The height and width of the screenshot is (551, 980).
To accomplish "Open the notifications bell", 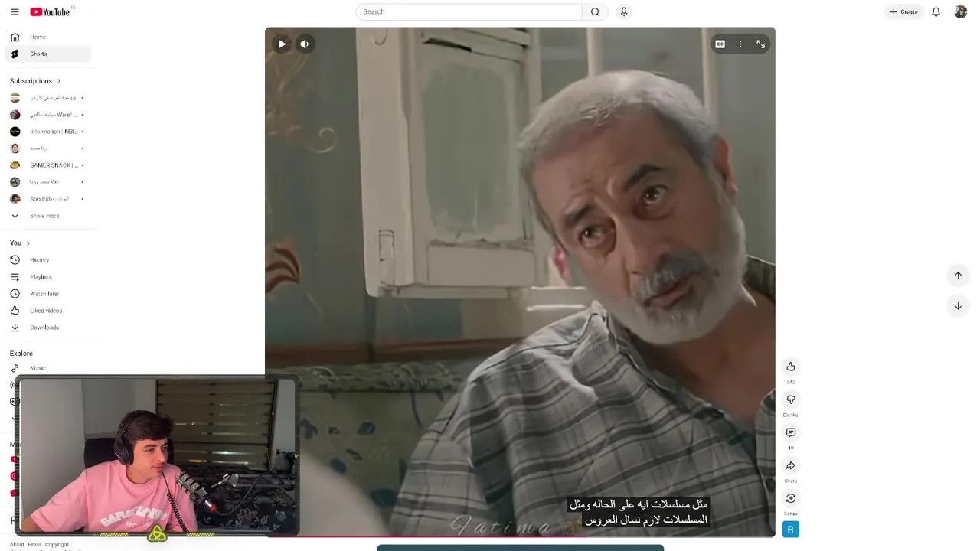I will [x=936, y=11].
